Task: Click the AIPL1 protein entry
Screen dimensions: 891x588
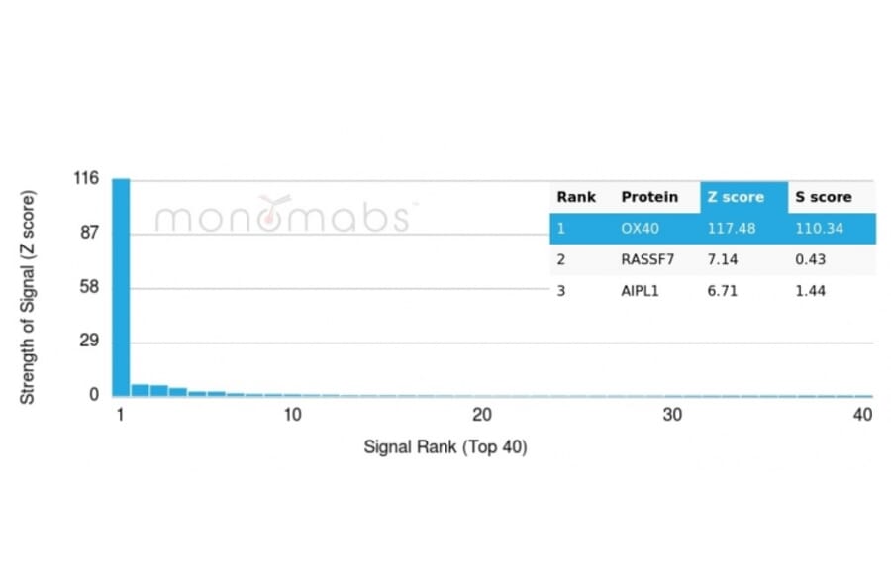Action: 642,291
